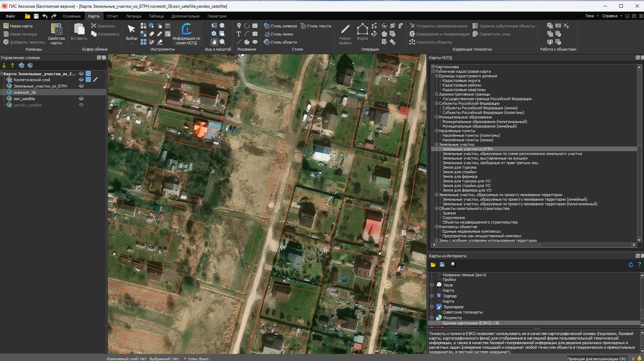Select the text drawing tool
The height and width of the screenshot is (361, 644).
pyautogui.click(x=238, y=34)
